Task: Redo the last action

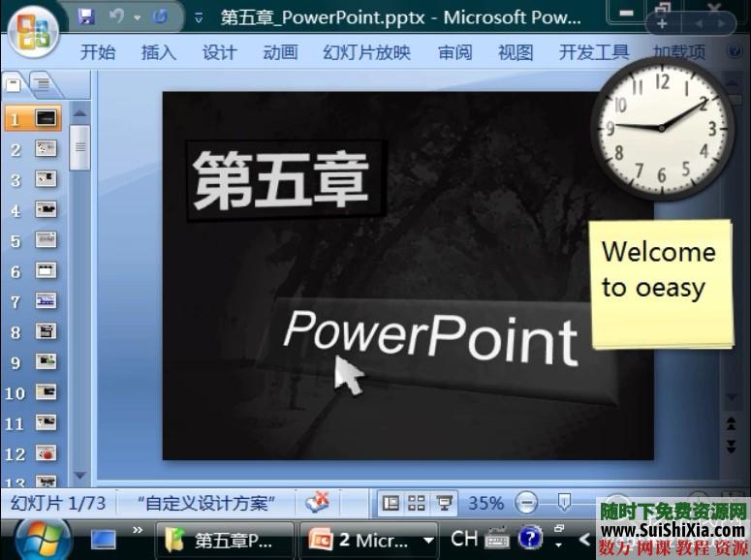Action: pos(161,17)
